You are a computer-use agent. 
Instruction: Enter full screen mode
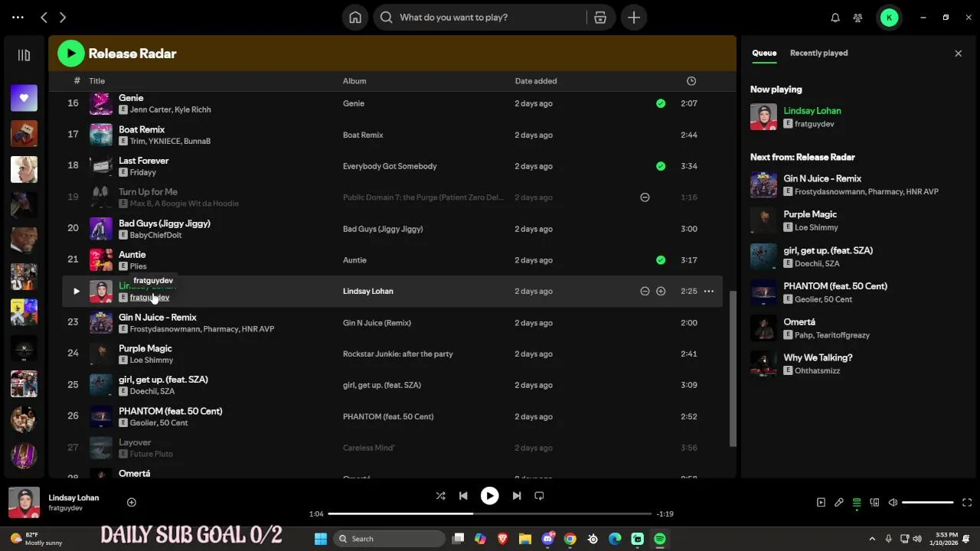tap(966, 503)
